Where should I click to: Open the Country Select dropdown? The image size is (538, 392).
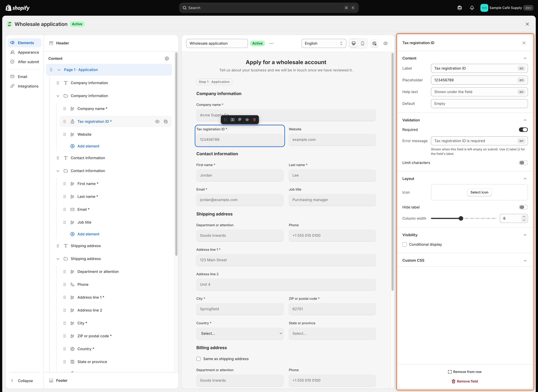pos(240,333)
